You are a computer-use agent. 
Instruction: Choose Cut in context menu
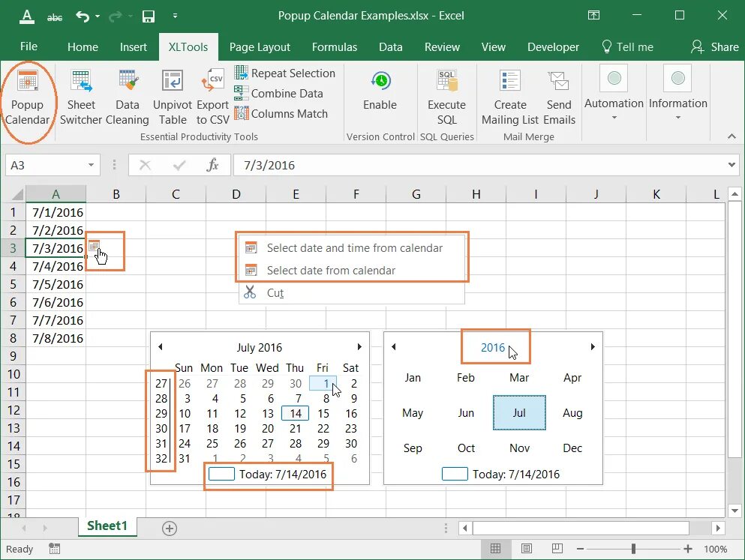[x=352, y=293]
